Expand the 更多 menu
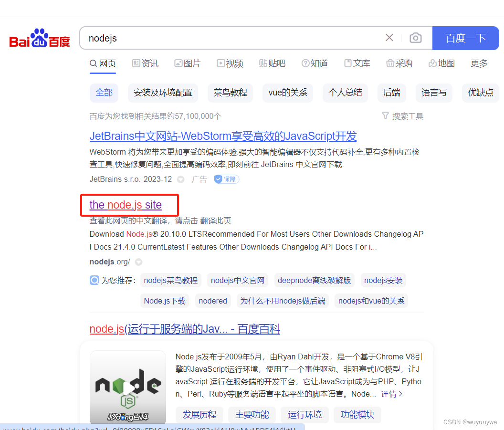 479,63
